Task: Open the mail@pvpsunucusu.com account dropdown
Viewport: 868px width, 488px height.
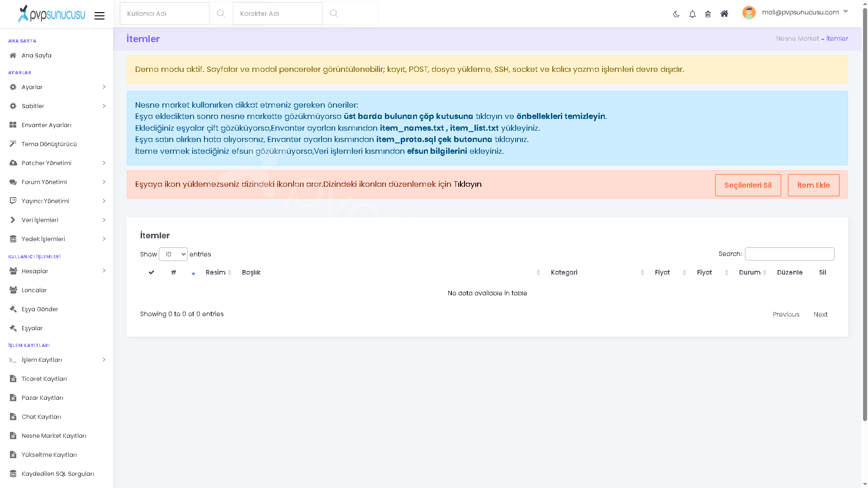Action: tap(805, 12)
